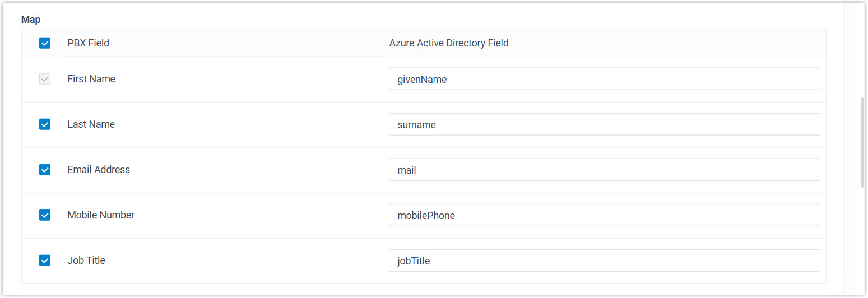Uncheck the Last Name checkbox
Image resolution: width=868 pixels, height=298 pixels.
point(45,124)
